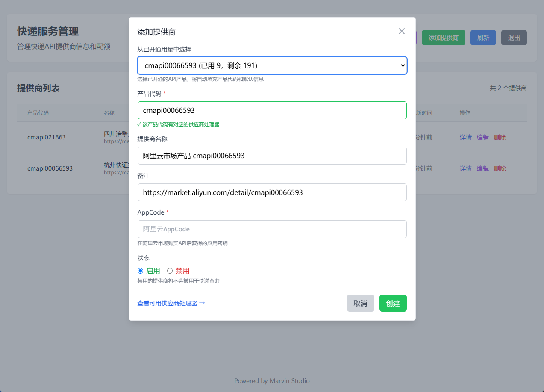Click the blue 刷新 button
Screen dimensions: 544x392
click(x=483, y=38)
